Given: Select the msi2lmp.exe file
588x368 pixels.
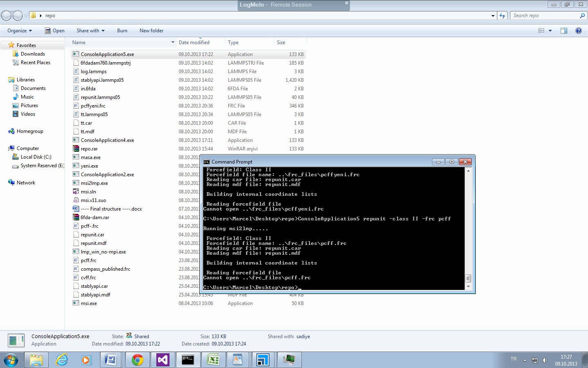Looking at the screenshot, I should pyautogui.click(x=94, y=183).
